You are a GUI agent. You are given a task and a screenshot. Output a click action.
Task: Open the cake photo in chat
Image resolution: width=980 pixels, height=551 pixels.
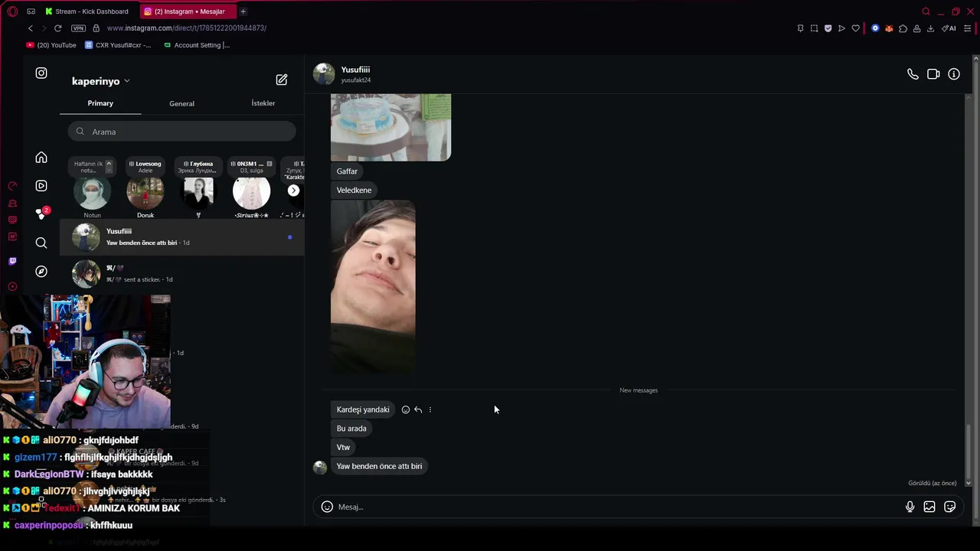tap(390, 127)
